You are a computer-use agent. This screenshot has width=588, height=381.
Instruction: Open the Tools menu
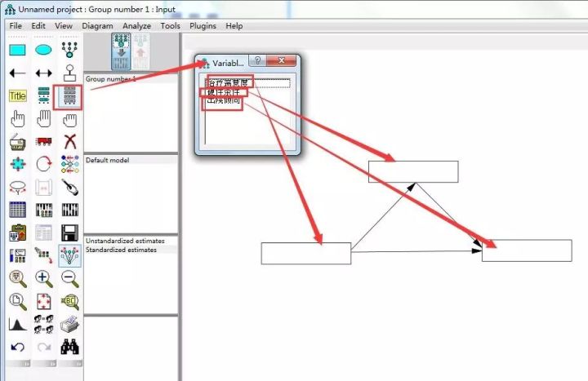coord(170,26)
